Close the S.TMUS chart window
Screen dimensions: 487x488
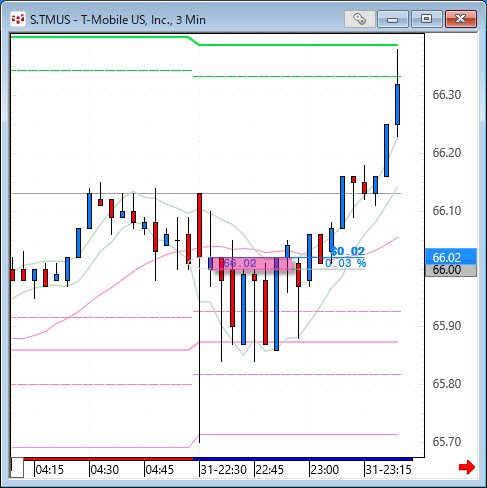tap(461, 19)
